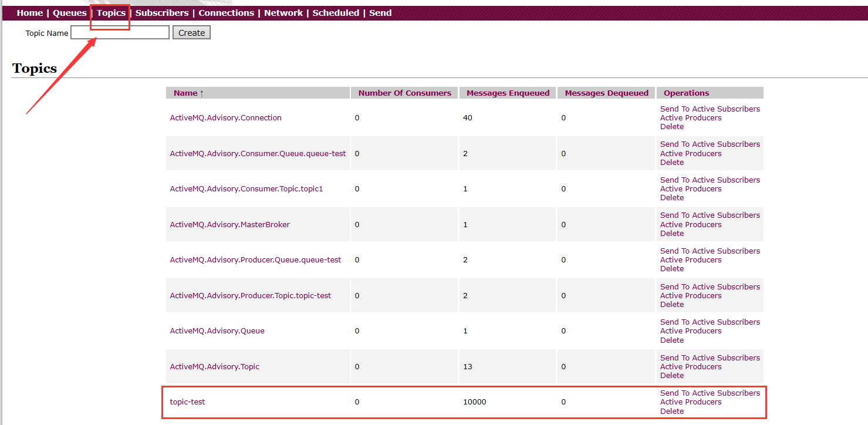The width and height of the screenshot is (868, 425).
Task: Delete the ActiveMQ.Advisory.Queue topic
Action: click(672, 340)
